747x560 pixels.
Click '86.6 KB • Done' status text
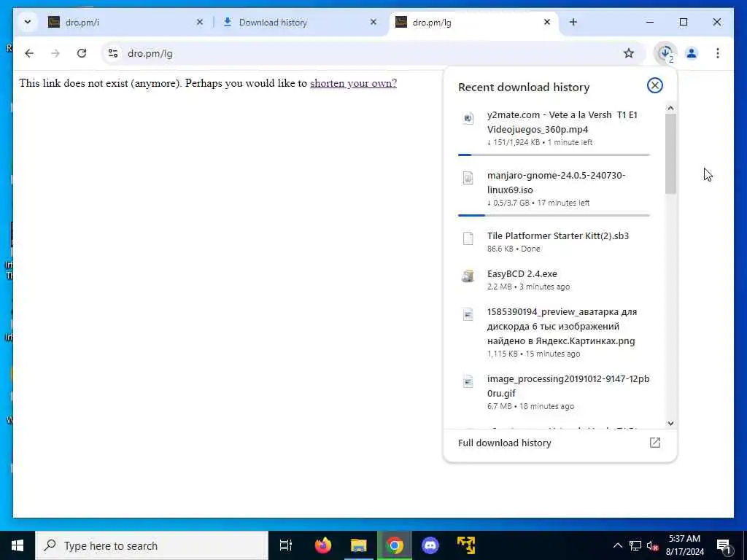[x=514, y=249]
